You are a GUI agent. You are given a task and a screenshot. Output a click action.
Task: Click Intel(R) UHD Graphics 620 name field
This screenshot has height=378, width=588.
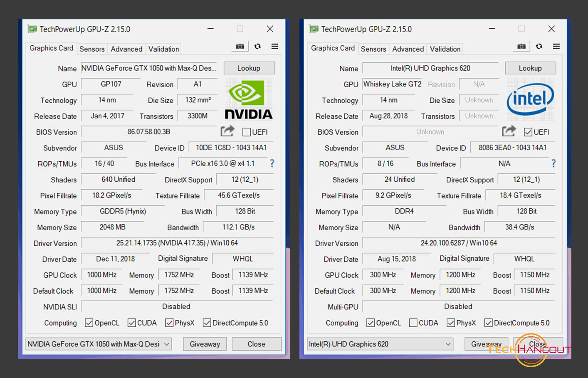[430, 68]
